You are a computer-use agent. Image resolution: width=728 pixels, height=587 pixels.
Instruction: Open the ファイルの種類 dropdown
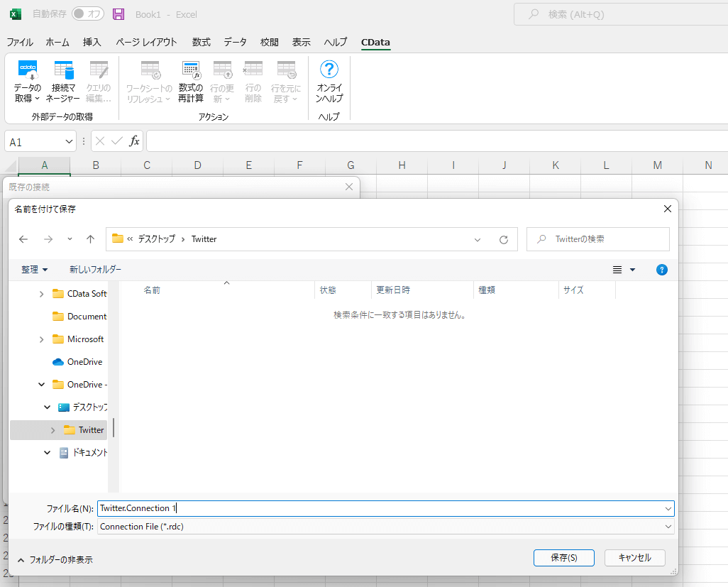pos(386,527)
